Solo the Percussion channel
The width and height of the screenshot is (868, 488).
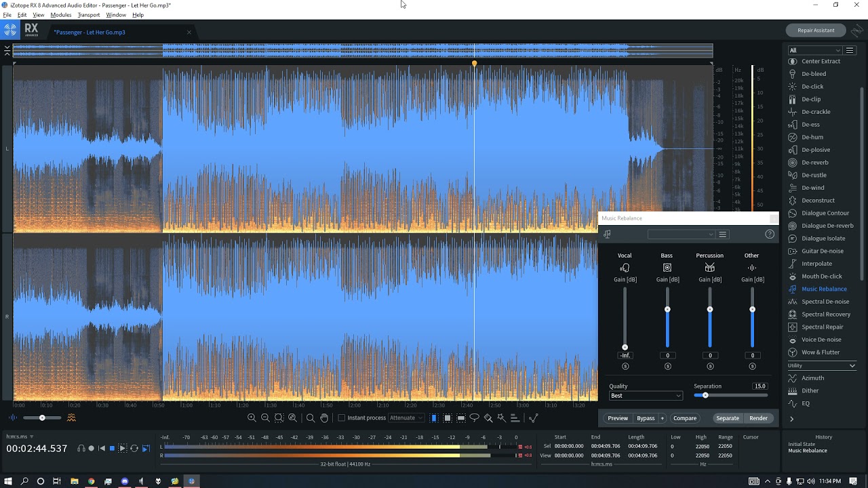[710, 367]
